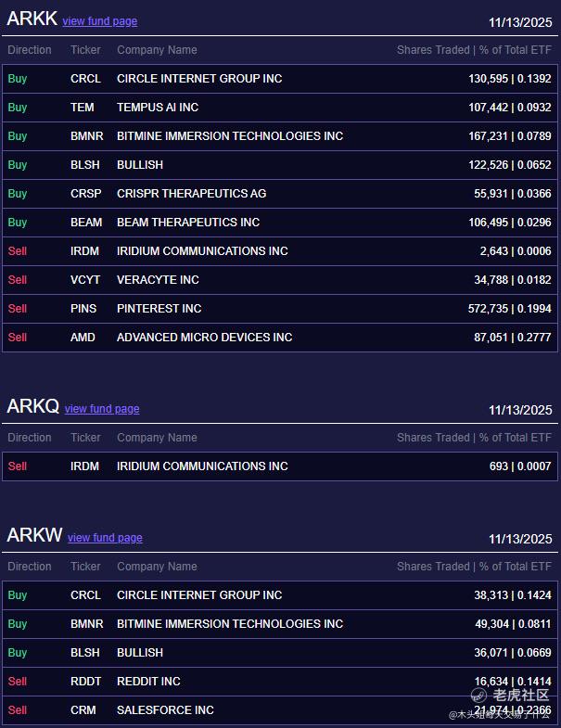Click value 87,051 | 0.2777

coord(513,338)
